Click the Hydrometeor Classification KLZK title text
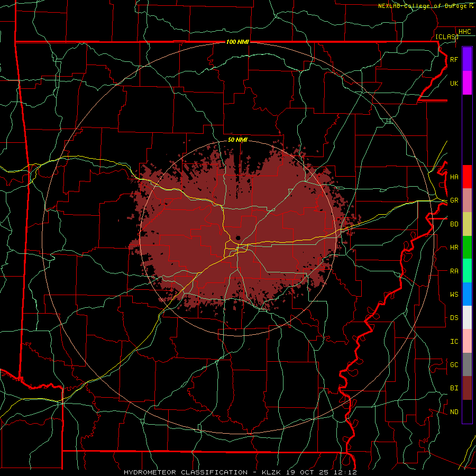This screenshot has width=476, height=476. [x=240, y=472]
